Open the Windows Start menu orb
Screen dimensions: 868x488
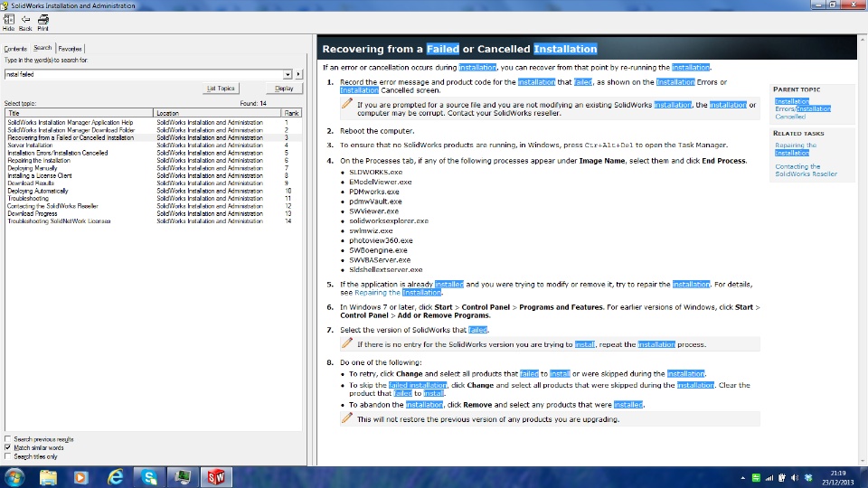click(14, 477)
